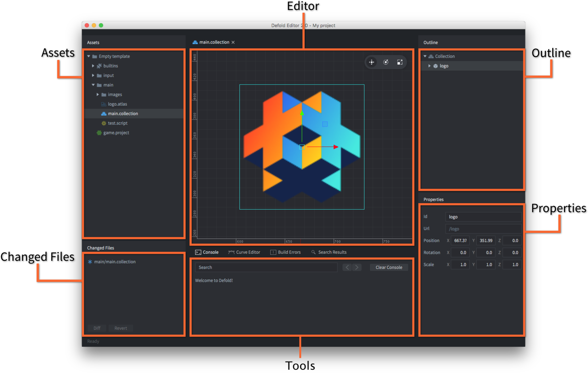588x375 pixels.
Task: Select the Position X value field
Action: click(x=460, y=240)
